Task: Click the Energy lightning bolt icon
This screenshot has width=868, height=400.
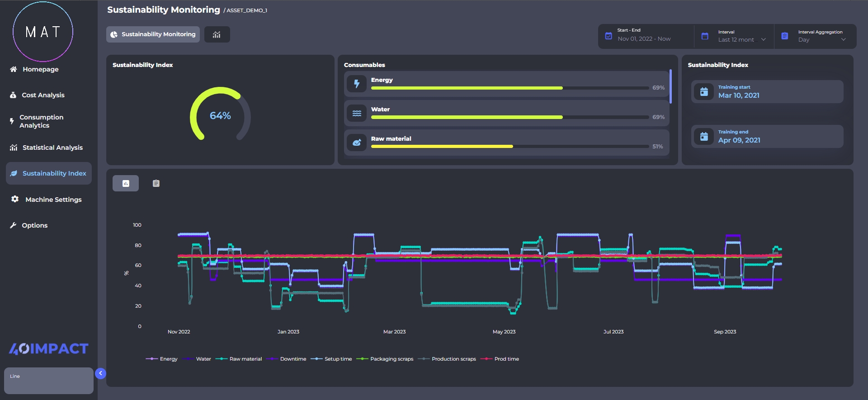Action: pyautogui.click(x=357, y=84)
